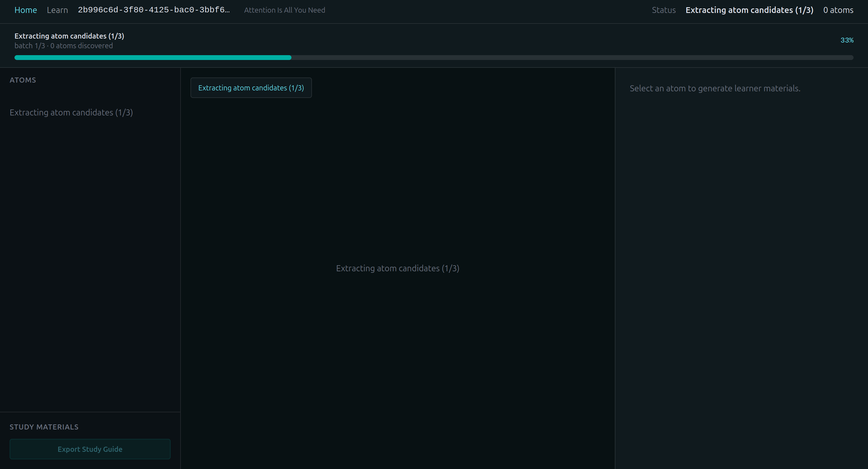Click extracting placeholder text under ATOMS heading
The image size is (868, 469).
(71, 112)
